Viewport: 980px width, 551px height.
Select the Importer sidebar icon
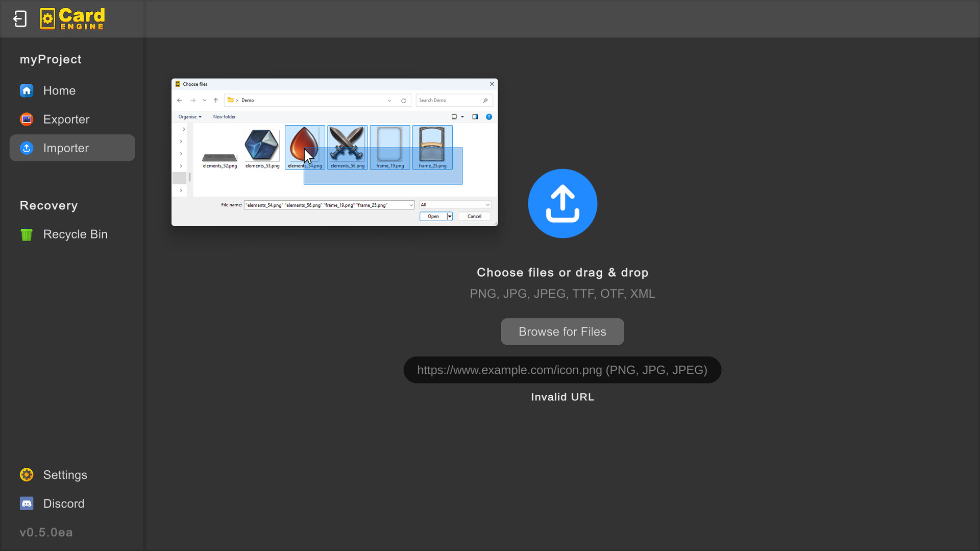pyautogui.click(x=27, y=148)
